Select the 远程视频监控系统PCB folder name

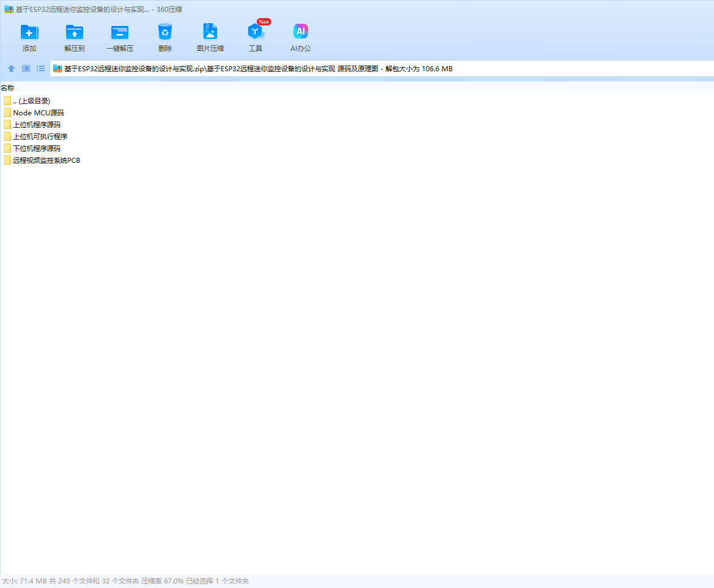click(x=46, y=161)
